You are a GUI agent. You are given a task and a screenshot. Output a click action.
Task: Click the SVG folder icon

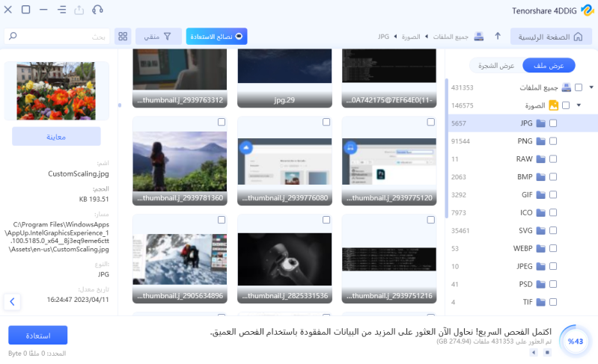pos(541,231)
